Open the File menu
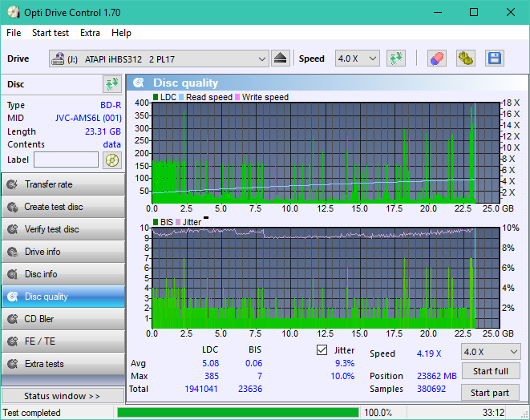Screen dimensions: 530x420 pos(14,33)
